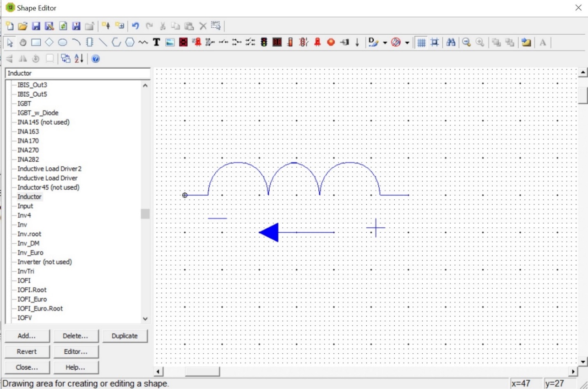Click the Add... button
This screenshot has width=588, height=389.
(27, 336)
